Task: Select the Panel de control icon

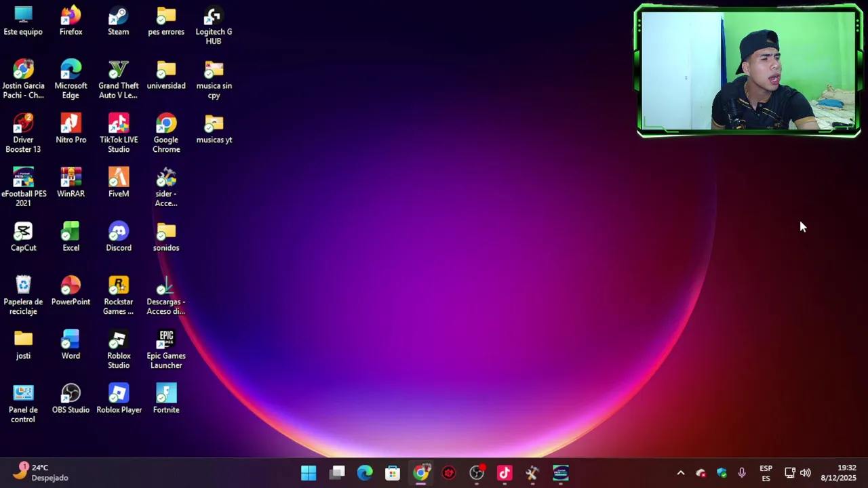Action: (x=23, y=404)
